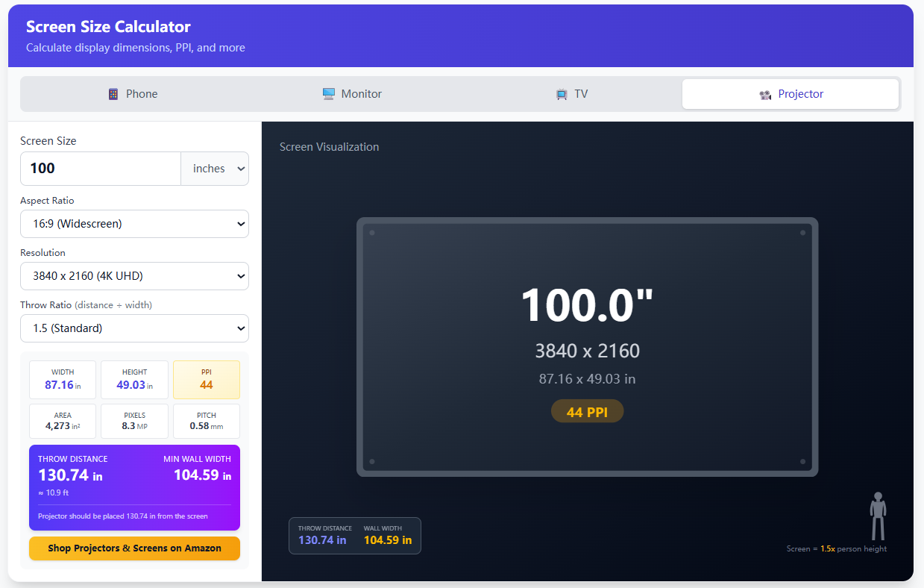The height and width of the screenshot is (588, 924).
Task: Click the Screen Size input field
Action: (x=100, y=168)
